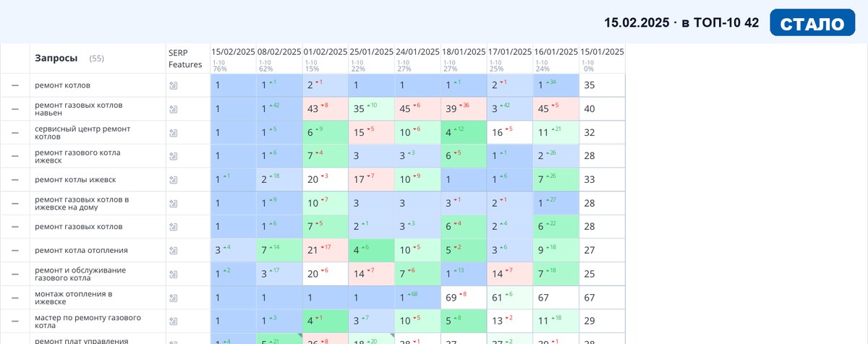Screen dimensions: 868x344
Task: Click position 69 cell in 'монтаж отопления' row
Action: pyautogui.click(x=464, y=298)
